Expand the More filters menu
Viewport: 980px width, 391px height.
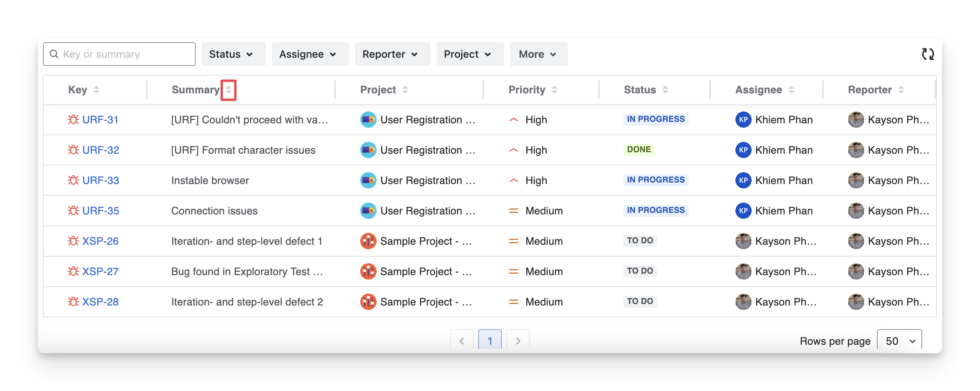[538, 54]
